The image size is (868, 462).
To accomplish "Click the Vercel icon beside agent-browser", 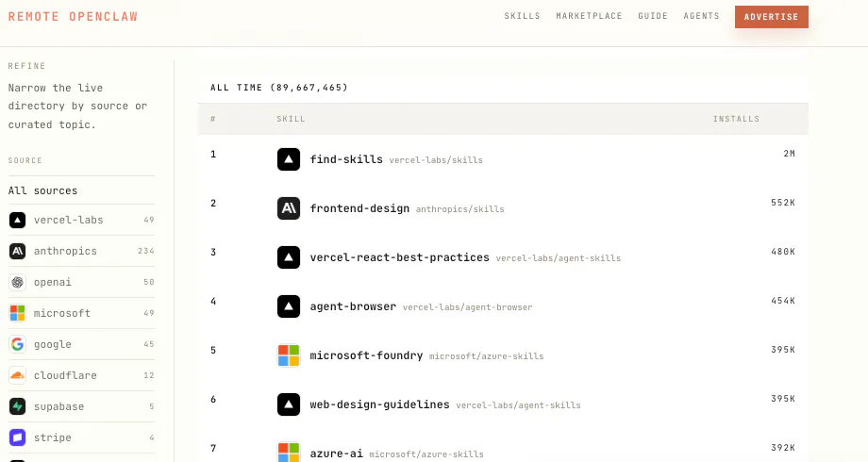I will 289,306.
